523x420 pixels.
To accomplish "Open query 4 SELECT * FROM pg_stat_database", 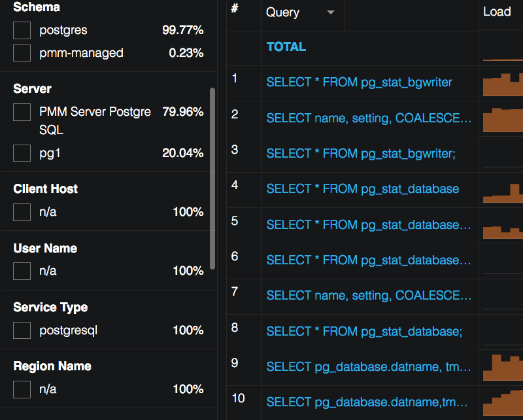I will pyautogui.click(x=363, y=189).
